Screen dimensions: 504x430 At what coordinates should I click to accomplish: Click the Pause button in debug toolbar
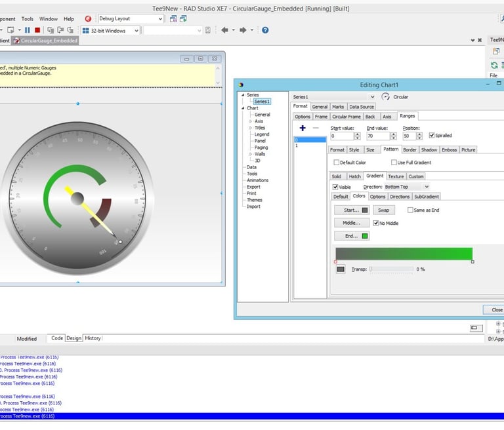pos(28,30)
